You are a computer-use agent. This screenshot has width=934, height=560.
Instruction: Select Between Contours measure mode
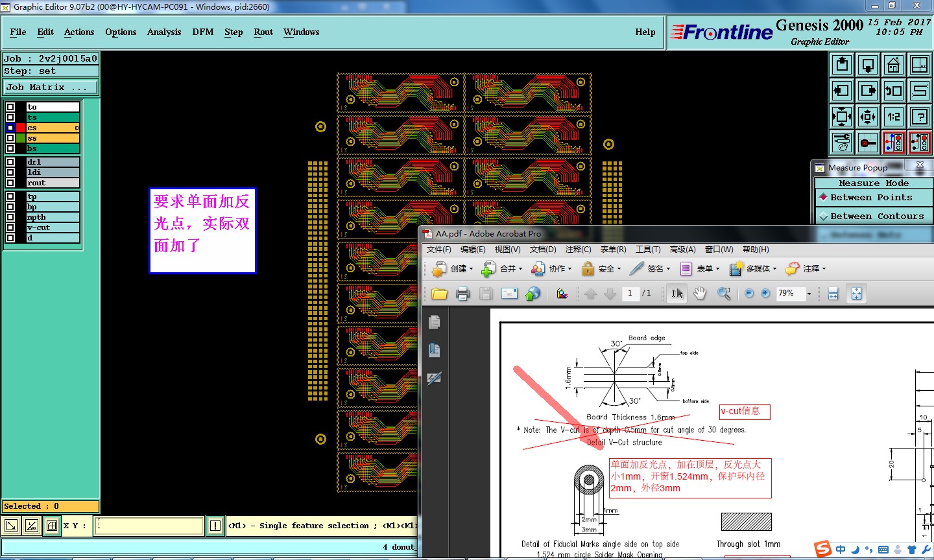874,216
